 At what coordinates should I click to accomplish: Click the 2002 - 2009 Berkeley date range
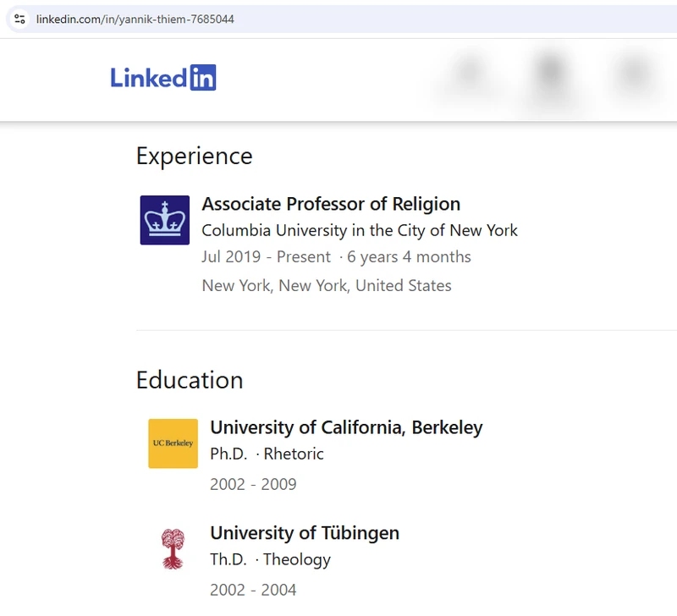[x=253, y=484]
